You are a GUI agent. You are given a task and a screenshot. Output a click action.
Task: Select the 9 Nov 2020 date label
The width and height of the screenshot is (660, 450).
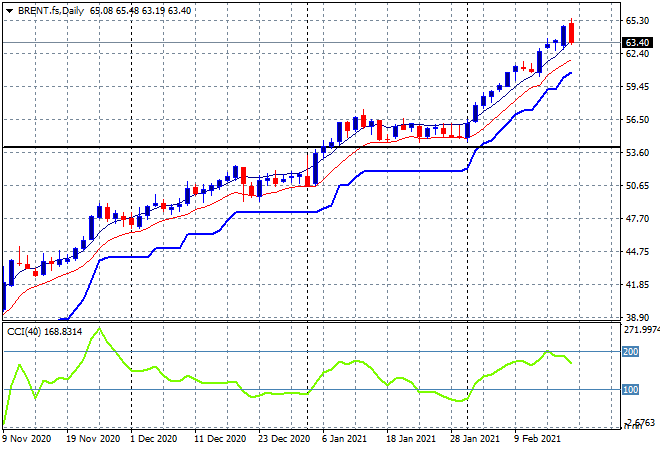pos(27,439)
